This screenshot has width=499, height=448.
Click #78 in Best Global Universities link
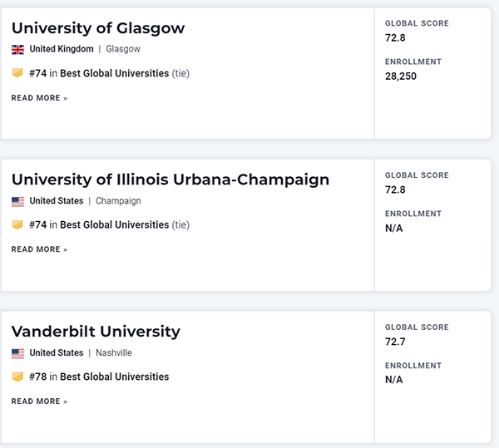click(99, 377)
